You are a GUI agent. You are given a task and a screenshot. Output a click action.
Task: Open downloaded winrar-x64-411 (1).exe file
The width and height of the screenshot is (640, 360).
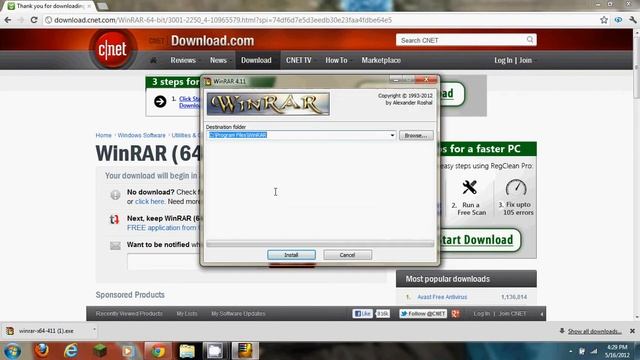(46, 331)
